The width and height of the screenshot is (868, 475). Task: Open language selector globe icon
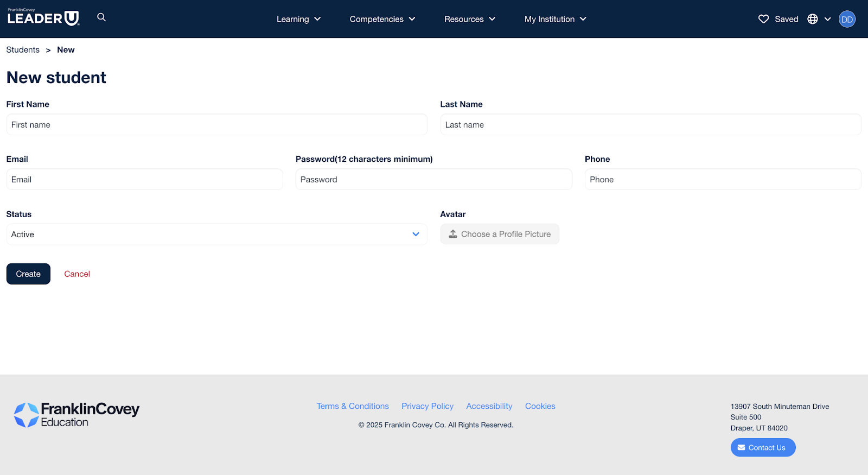click(813, 19)
